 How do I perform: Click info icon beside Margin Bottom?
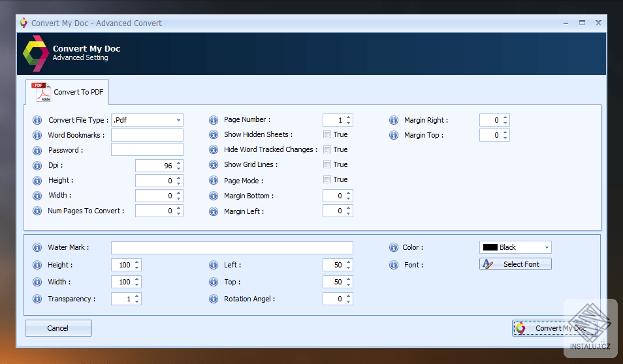pyautogui.click(x=214, y=196)
